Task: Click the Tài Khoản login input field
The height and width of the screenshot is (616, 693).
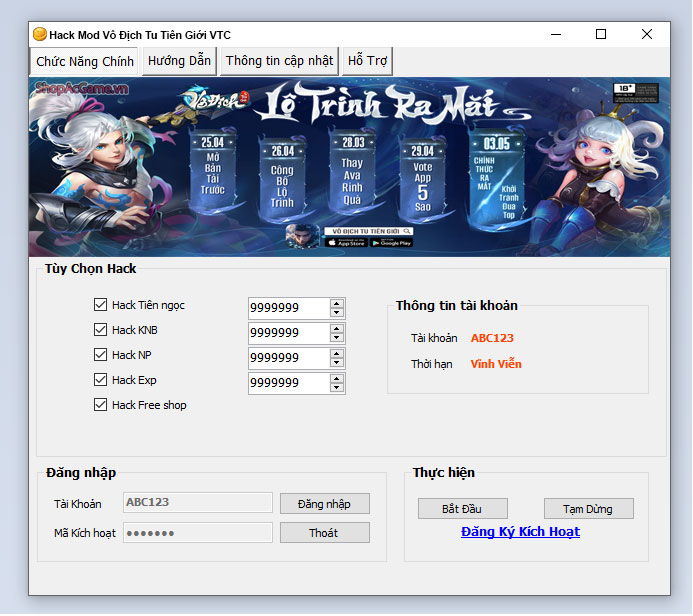Action: coord(198,502)
